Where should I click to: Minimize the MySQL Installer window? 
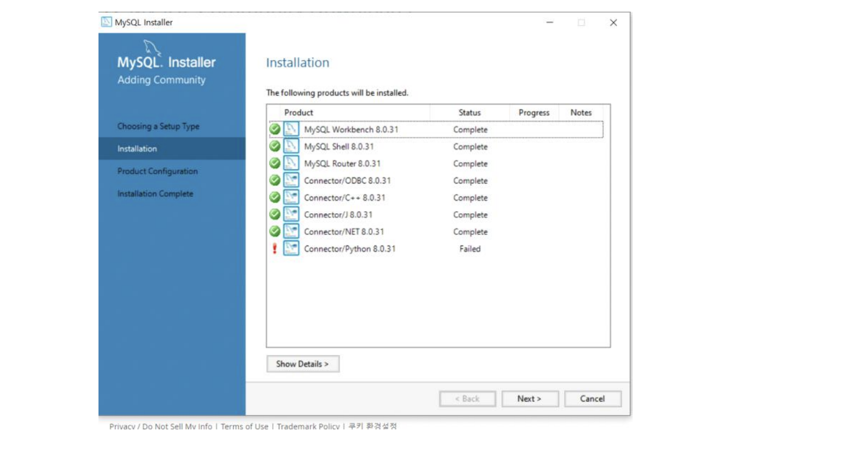point(550,22)
